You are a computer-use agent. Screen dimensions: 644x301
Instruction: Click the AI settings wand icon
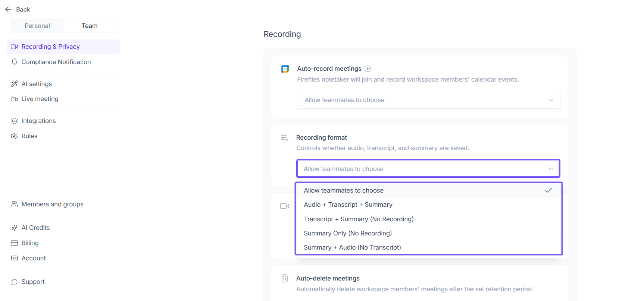(15, 84)
